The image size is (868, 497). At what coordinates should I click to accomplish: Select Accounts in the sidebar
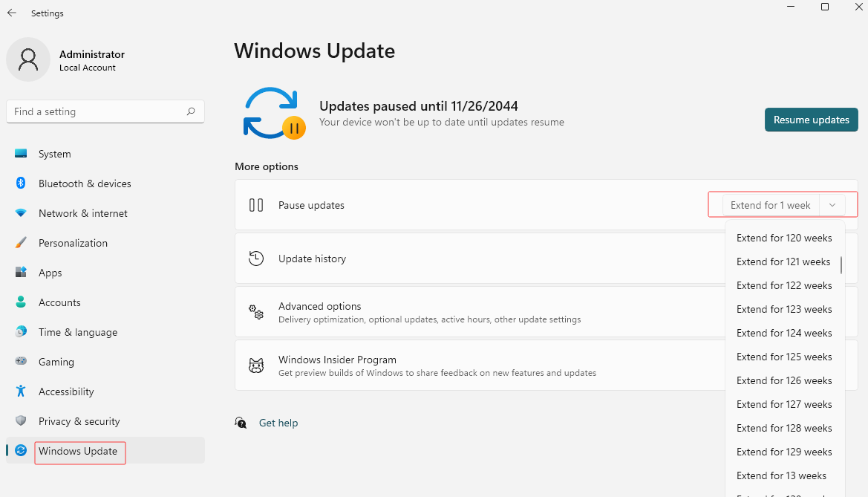[105, 302]
